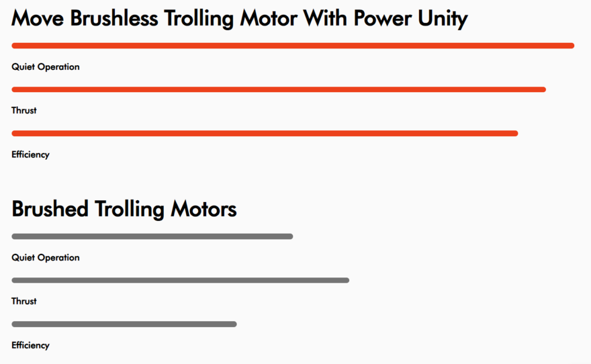Click the gray Thrust bar under Brushed Motors

tap(181, 280)
